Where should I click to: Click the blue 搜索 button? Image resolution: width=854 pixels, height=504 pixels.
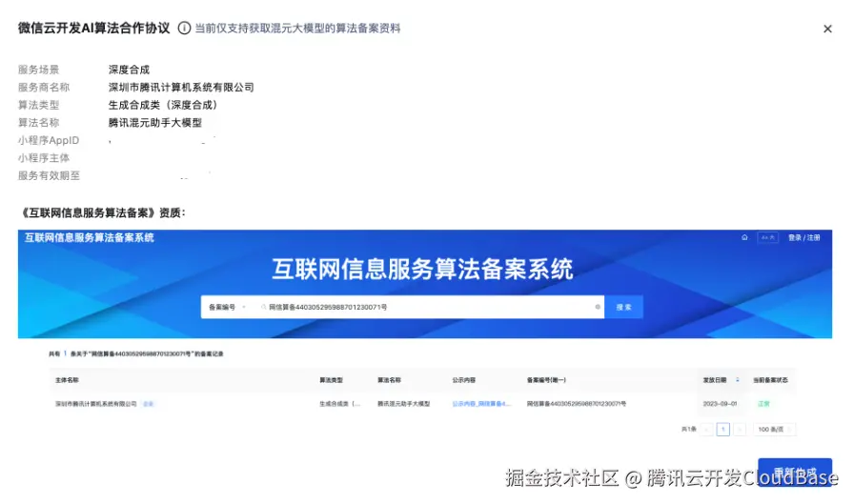623,307
